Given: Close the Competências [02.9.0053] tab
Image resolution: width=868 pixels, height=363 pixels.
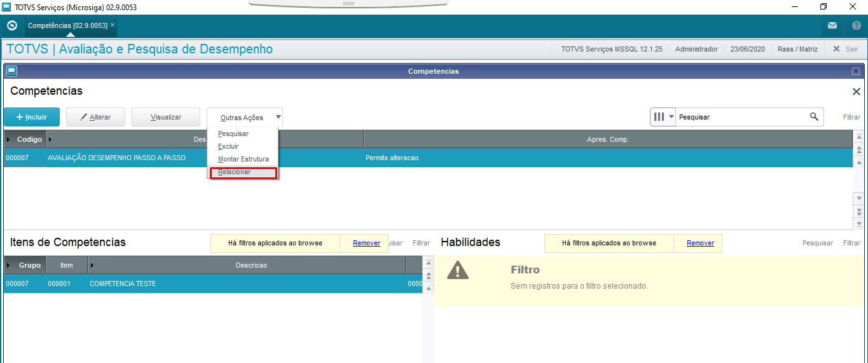Looking at the screenshot, I should tap(113, 25).
